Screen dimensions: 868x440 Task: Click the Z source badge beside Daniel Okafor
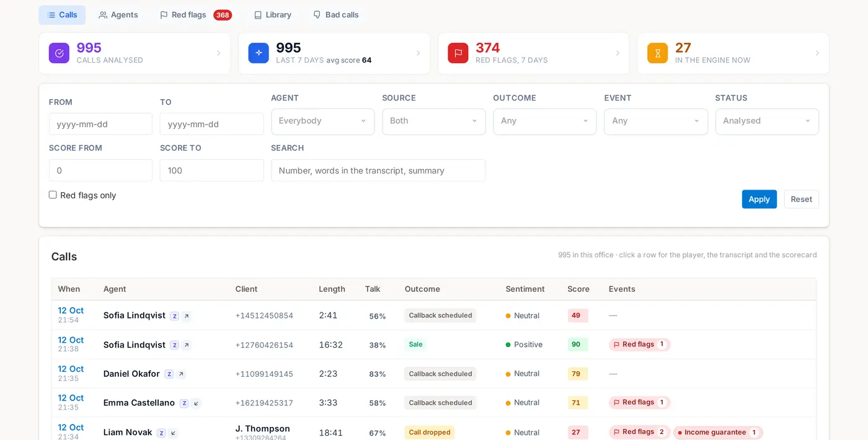tap(169, 374)
